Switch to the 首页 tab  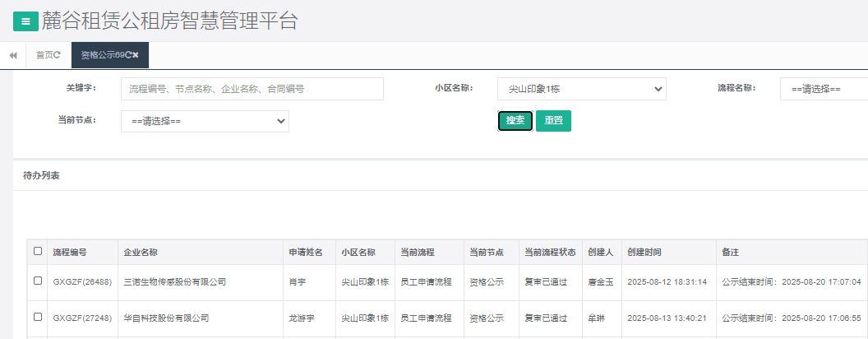(x=45, y=55)
